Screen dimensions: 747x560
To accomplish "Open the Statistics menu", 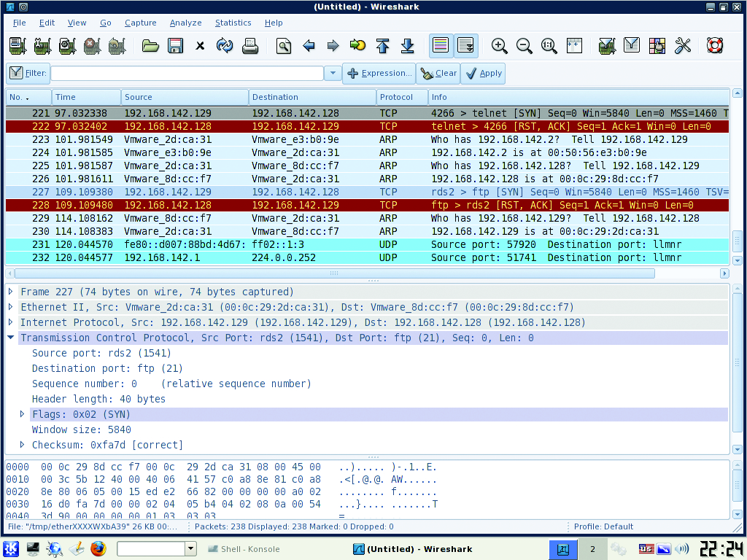I will [x=233, y=23].
